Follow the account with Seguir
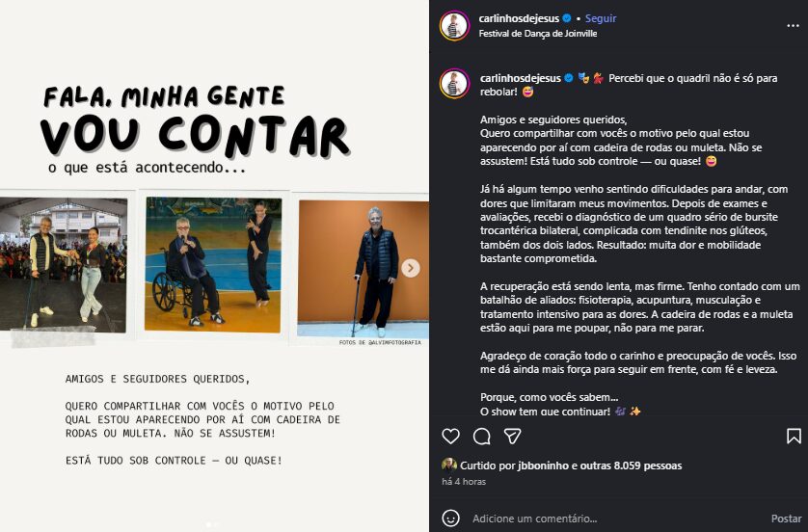This screenshot has height=532, width=808. pos(601,18)
